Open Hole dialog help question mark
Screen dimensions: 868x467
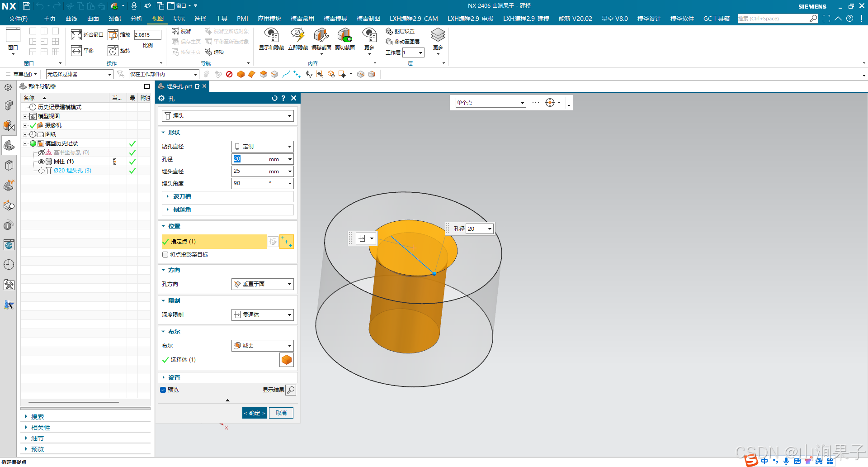(x=283, y=98)
